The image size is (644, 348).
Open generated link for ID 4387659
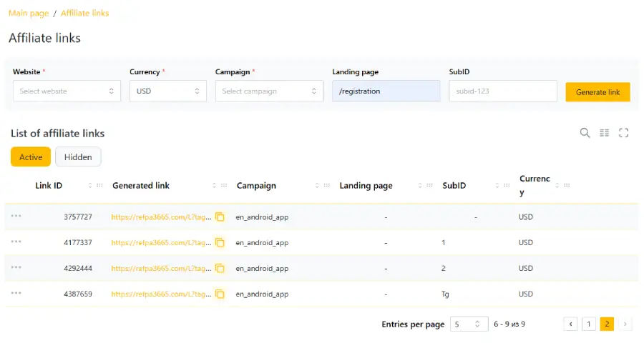coord(162,294)
